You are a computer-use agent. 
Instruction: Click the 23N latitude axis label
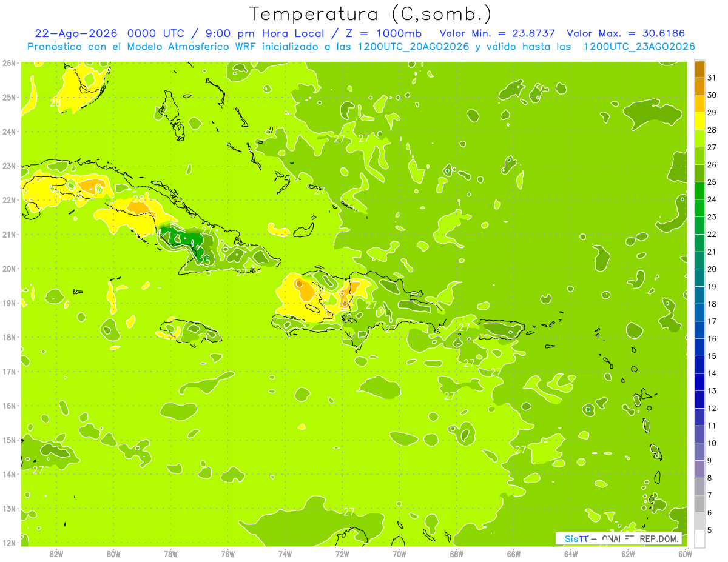tap(8, 166)
